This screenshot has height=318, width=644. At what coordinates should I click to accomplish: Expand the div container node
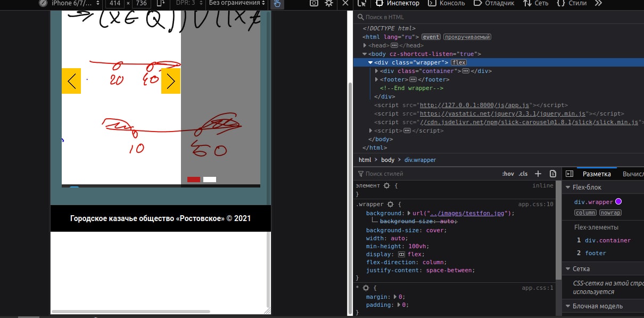(x=377, y=71)
